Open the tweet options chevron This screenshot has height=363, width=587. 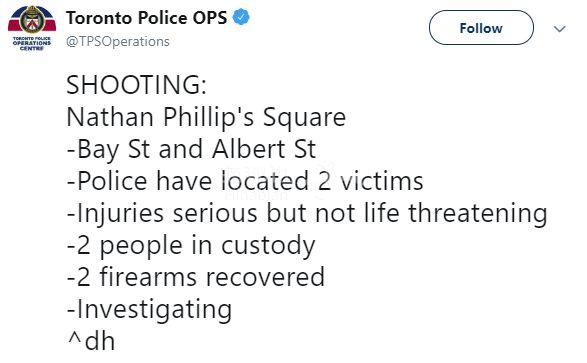(559, 29)
